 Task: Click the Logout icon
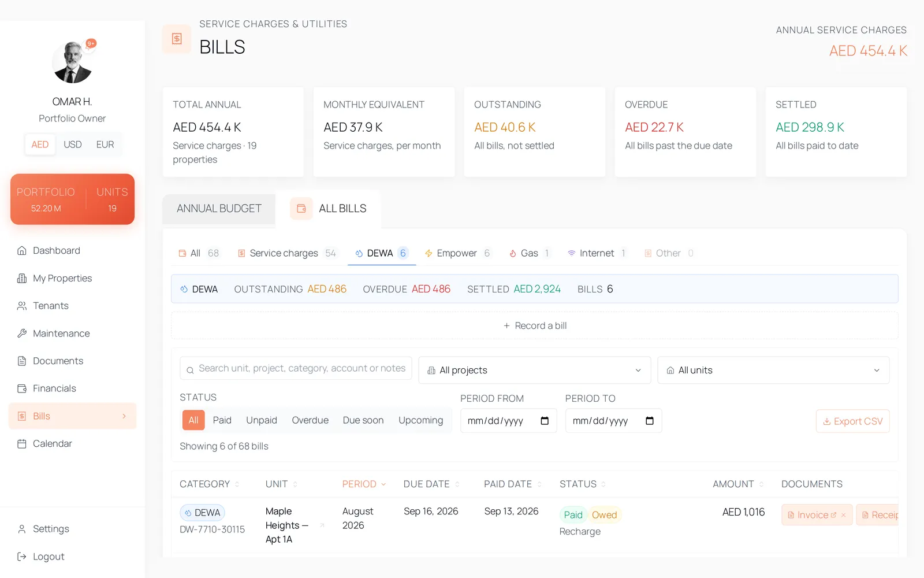point(22,557)
